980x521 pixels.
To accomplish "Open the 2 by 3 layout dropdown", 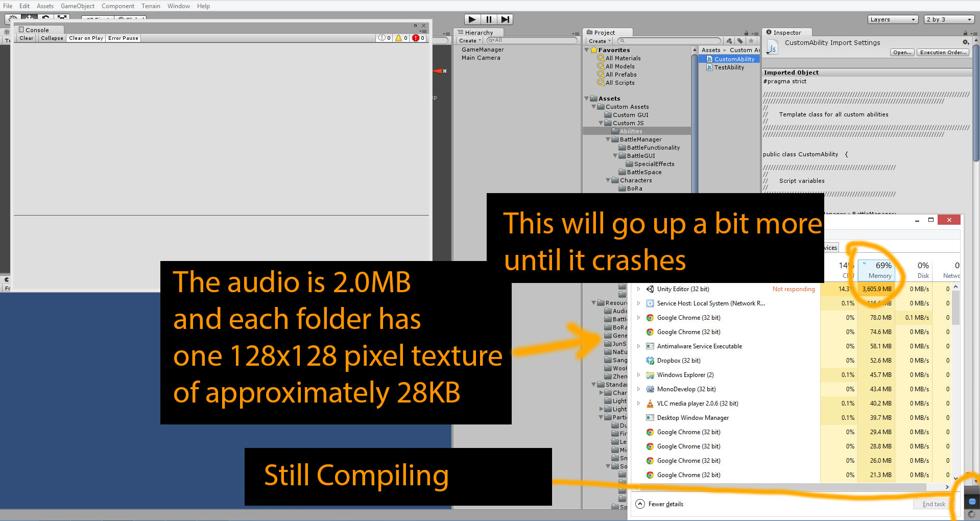I will pyautogui.click(x=950, y=19).
